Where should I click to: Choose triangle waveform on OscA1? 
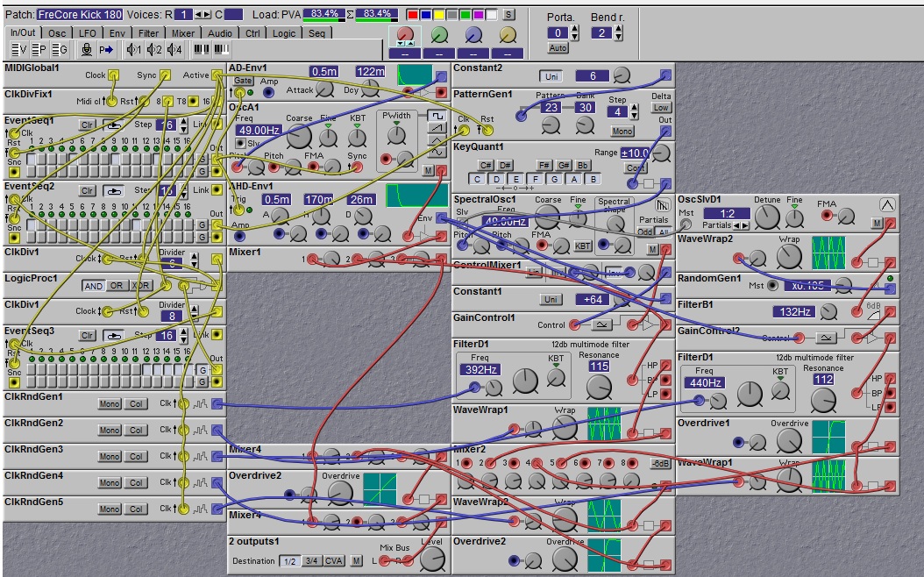[x=437, y=139]
